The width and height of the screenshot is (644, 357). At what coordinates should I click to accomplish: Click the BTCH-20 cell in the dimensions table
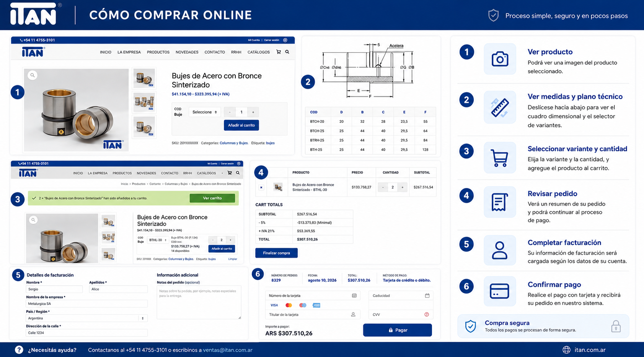pyautogui.click(x=317, y=122)
